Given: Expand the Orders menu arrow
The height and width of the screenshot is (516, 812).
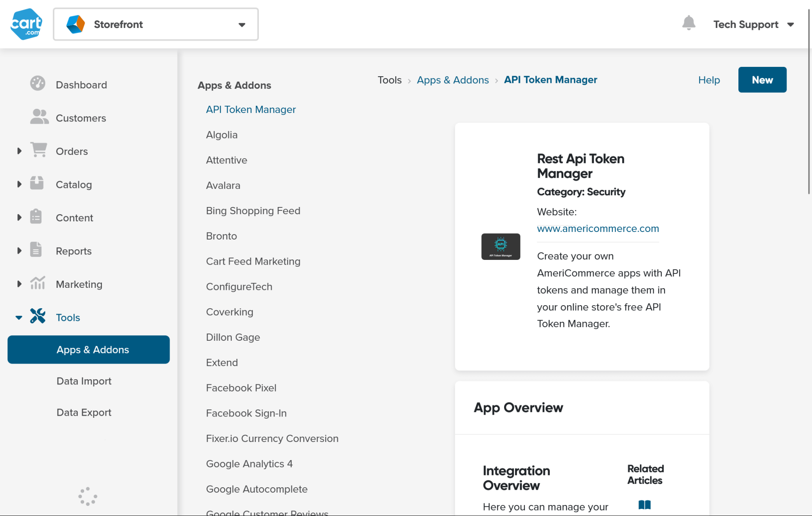Looking at the screenshot, I should click(19, 151).
